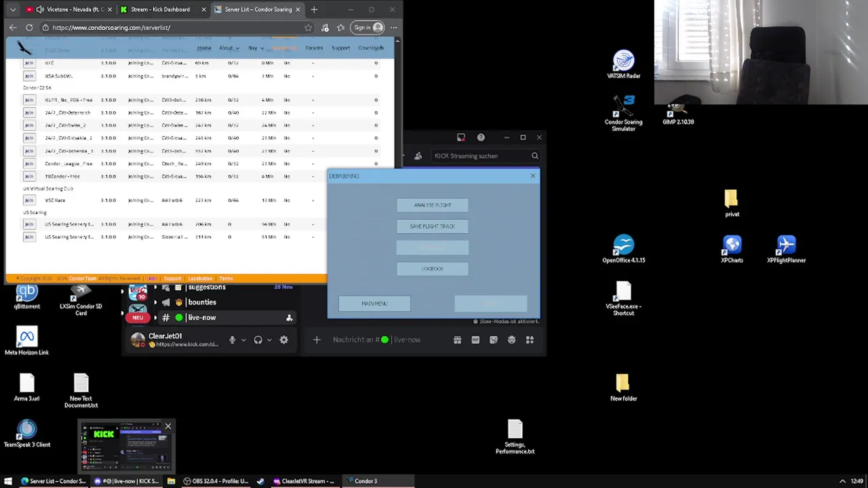868x488 pixels.
Task: Click SAVE FLIGHT TRACK button
Action: [433, 226]
